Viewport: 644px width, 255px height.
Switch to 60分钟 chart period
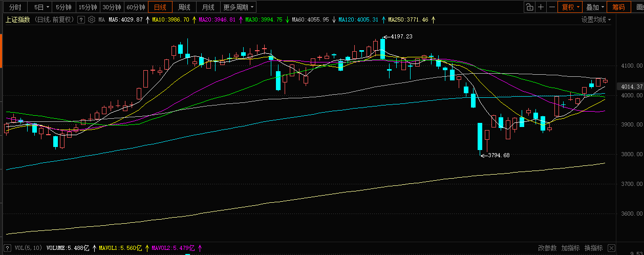(136, 7)
